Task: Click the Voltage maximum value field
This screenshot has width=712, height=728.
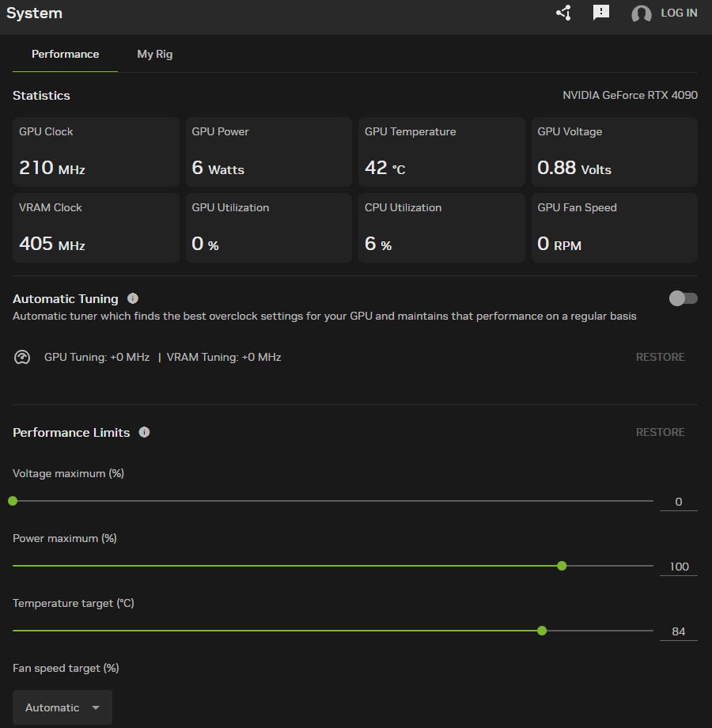Action: pyautogui.click(x=678, y=502)
